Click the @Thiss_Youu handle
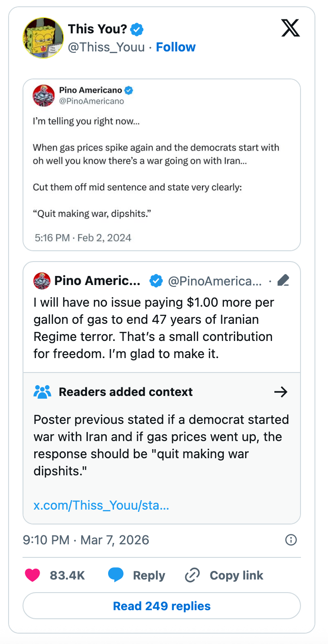This screenshot has width=328, height=644. (106, 47)
